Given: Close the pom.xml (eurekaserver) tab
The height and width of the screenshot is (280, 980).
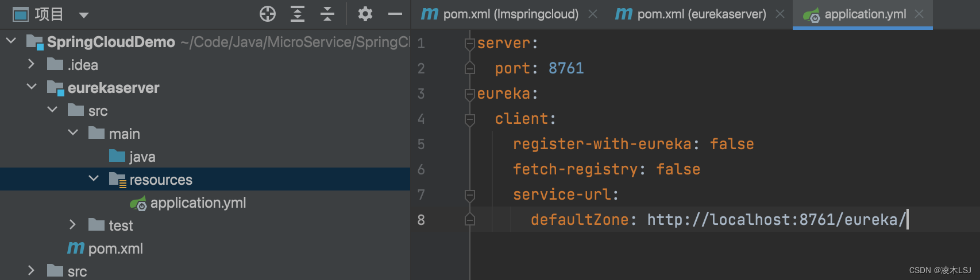Looking at the screenshot, I should pyautogui.click(x=780, y=14).
